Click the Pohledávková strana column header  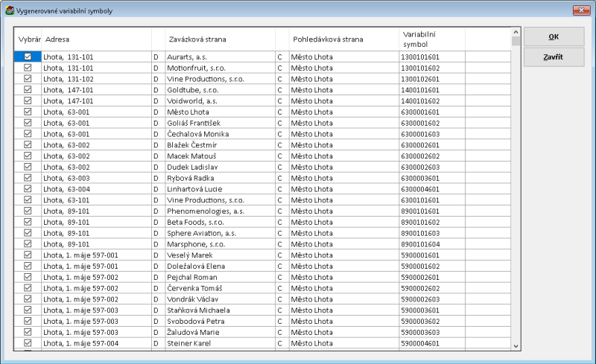point(343,39)
